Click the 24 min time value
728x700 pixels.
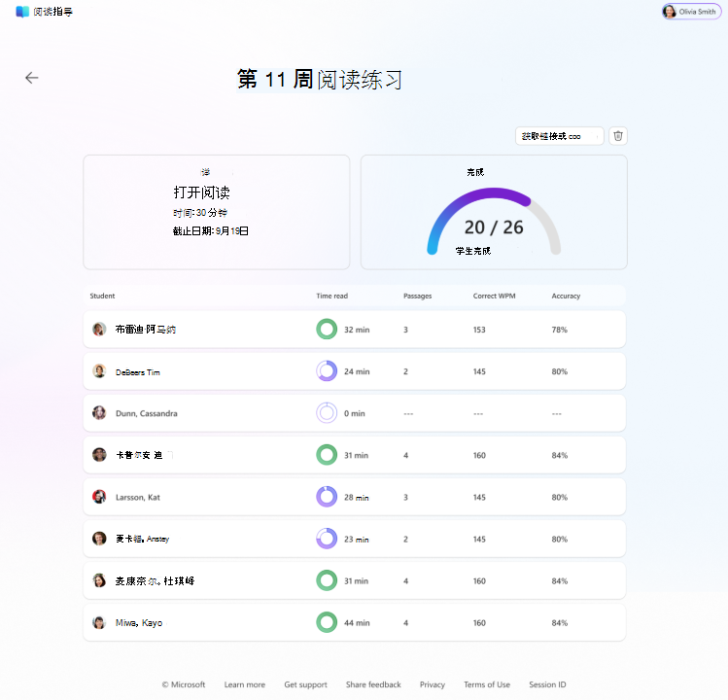click(x=357, y=371)
